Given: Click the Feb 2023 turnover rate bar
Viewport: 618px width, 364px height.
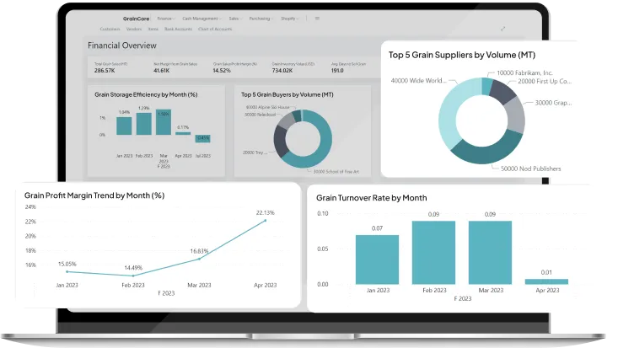Looking at the screenshot, I should tap(433, 252).
